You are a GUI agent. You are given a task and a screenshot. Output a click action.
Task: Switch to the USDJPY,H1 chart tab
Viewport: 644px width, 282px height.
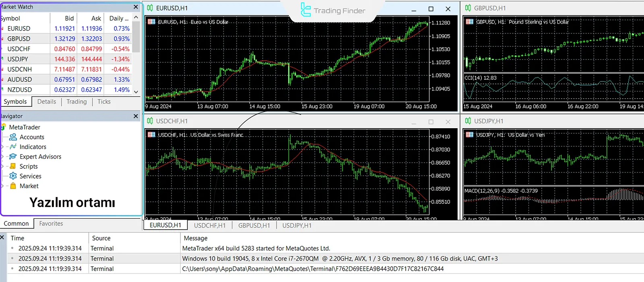pos(297,226)
